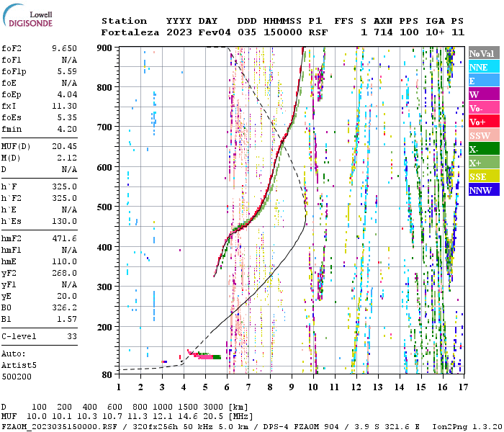Click the MUF(D) value 20.45

click(x=64, y=146)
